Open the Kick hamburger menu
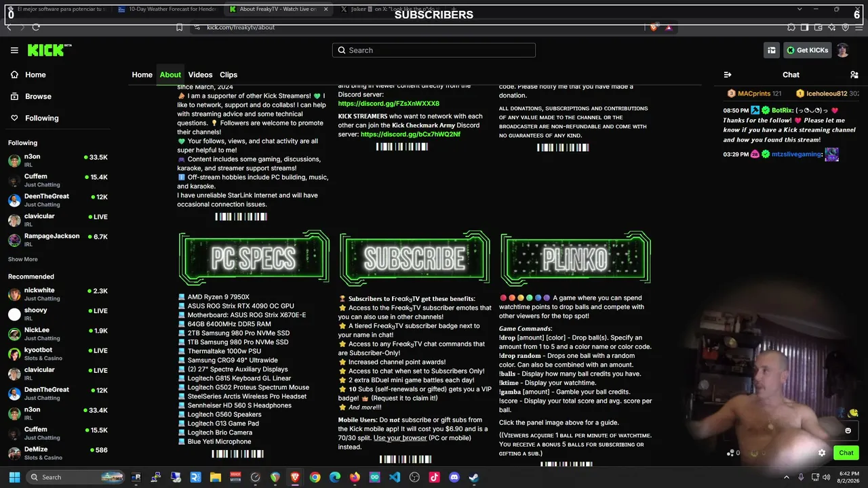Screen dimensions: 868x488 coord(14,50)
